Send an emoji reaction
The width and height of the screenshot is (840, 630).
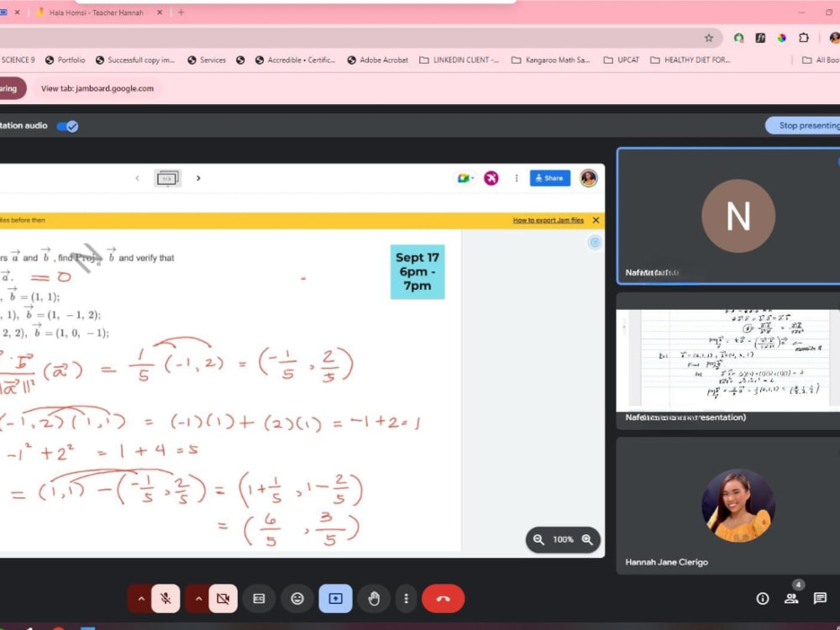tap(297, 598)
